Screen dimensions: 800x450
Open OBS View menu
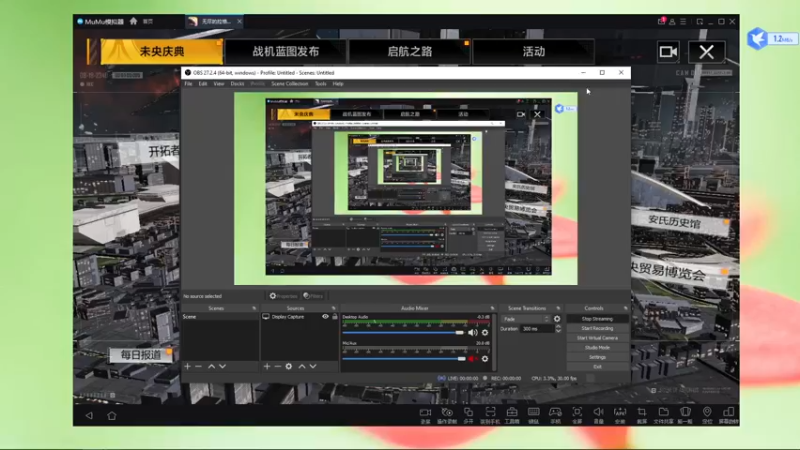click(219, 84)
